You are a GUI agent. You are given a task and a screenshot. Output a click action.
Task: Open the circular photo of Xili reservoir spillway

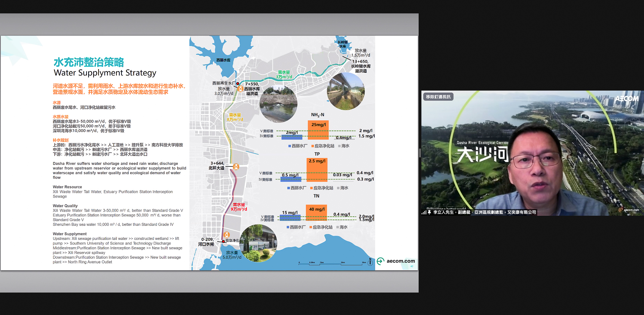278,104
